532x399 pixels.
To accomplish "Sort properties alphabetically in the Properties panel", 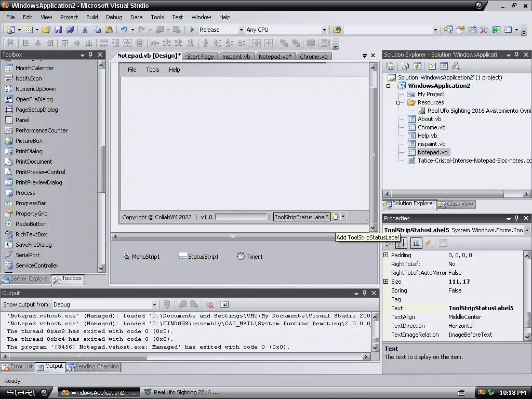I will point(402,243).
